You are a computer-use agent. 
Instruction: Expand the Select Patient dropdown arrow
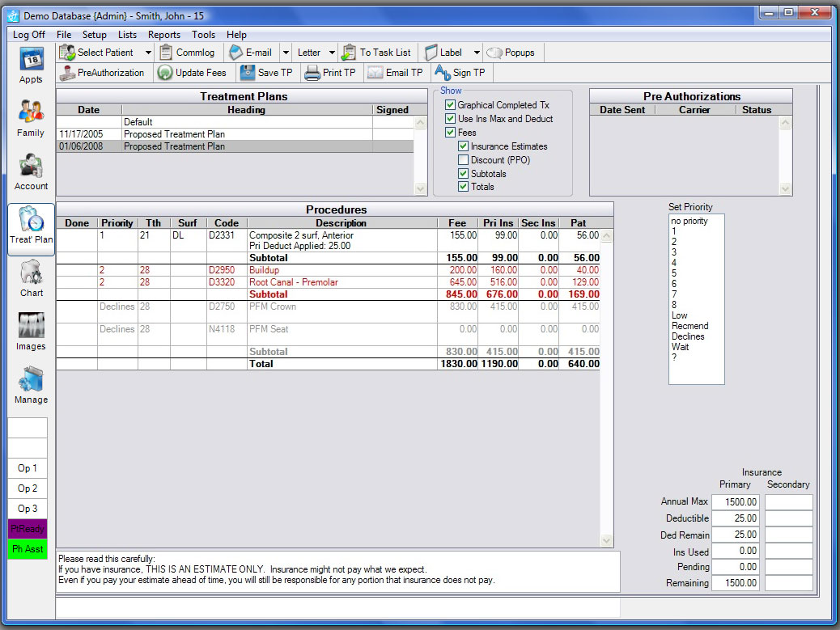(148, 53)
